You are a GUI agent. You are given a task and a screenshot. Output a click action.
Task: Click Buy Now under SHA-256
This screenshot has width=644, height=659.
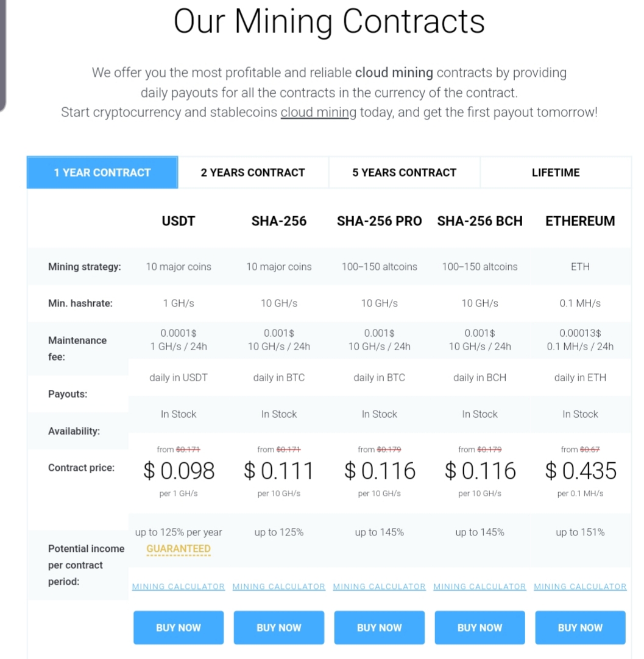(278, 627)
